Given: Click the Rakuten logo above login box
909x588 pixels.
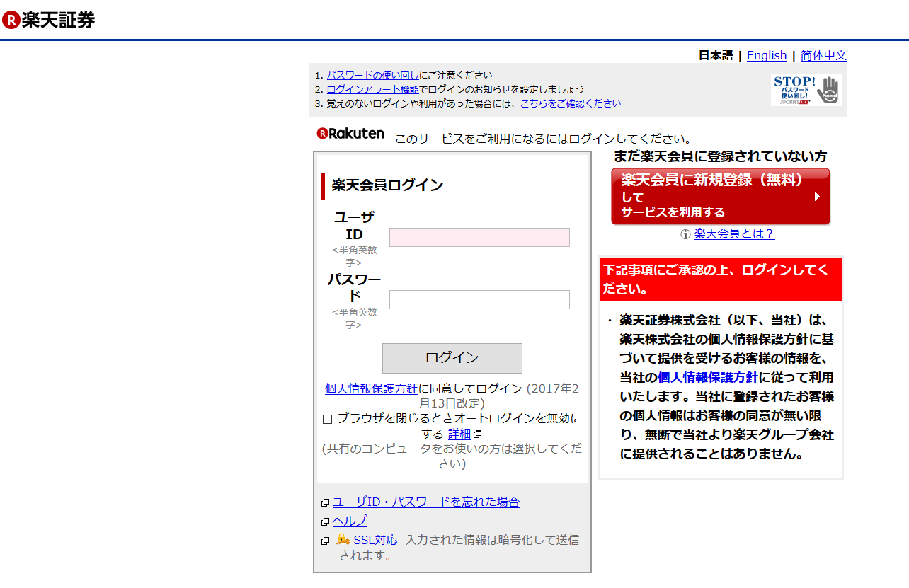Looking at the screenshot, I should coord(351,133).
